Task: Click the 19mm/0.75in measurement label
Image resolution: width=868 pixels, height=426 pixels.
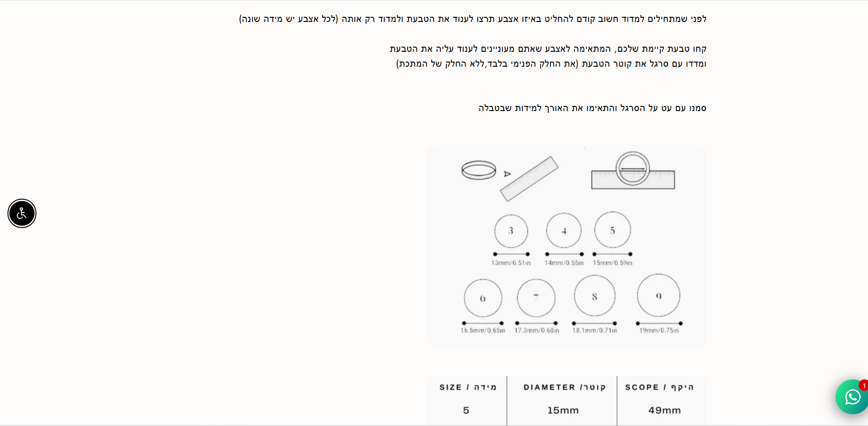Action: point(659,330)
